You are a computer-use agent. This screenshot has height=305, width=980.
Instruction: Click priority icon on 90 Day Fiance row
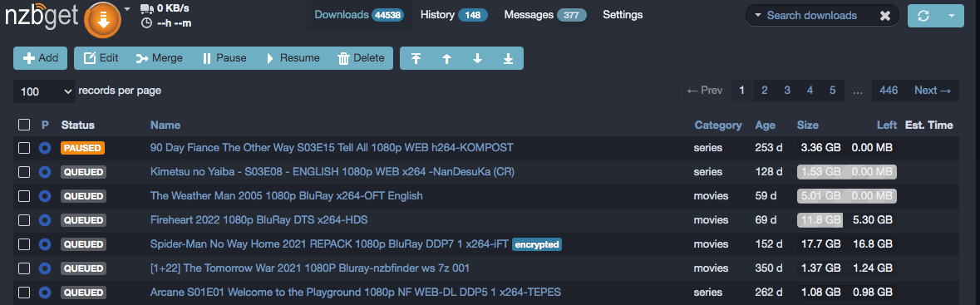pos(44,148)
